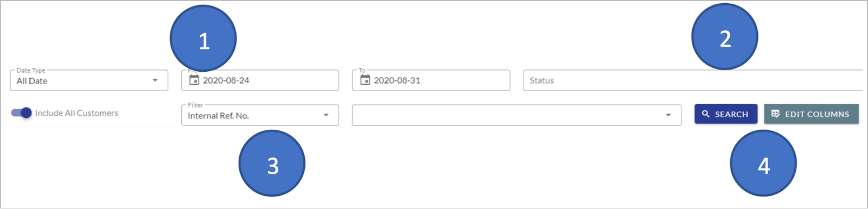Screen dimensions: 868x209
Task: Click the From date 2020-08-24 field
Action: pos(260,80)
